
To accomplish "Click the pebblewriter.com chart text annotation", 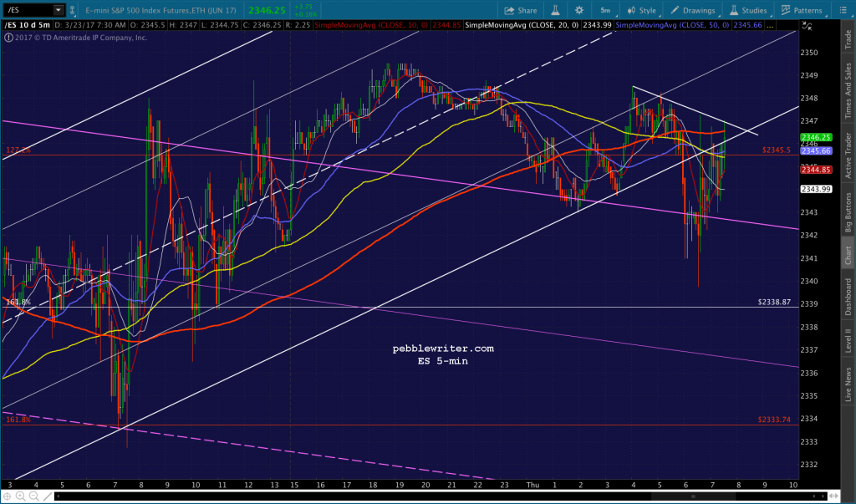I will [443, 349].
